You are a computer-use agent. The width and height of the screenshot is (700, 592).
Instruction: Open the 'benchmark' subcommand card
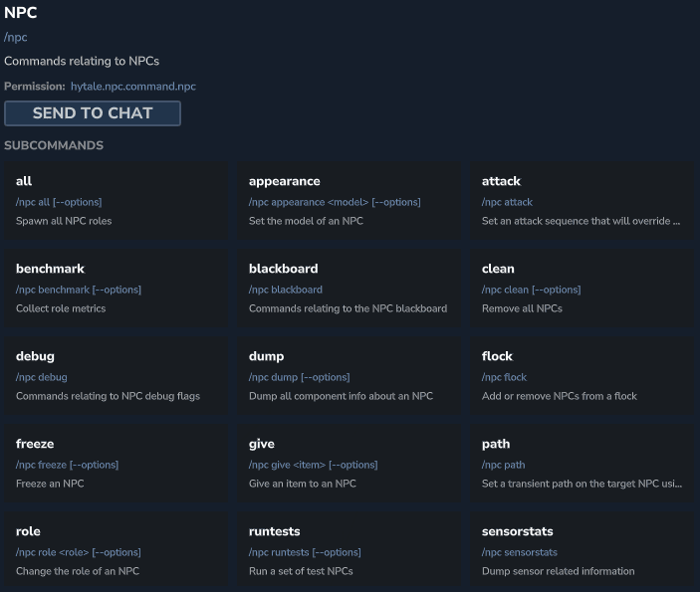[x=117, y=289]
